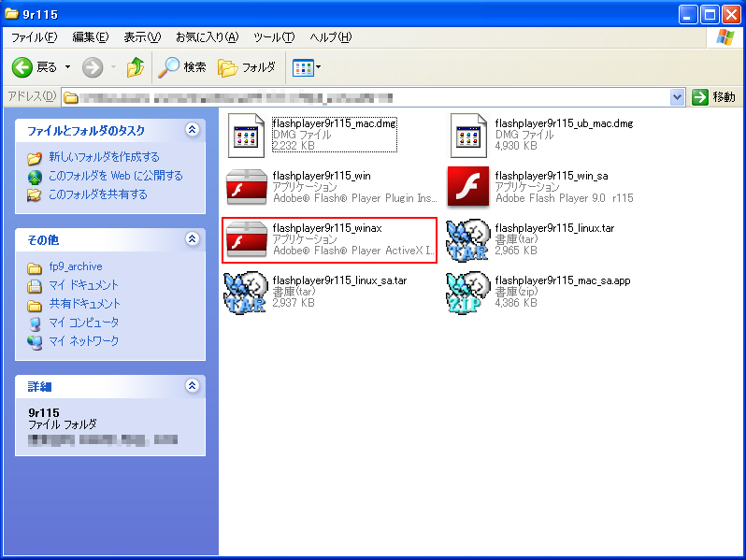The image size is (746, 560).
Task: Select flashplayer9r115_ub_mac.dmg file icon
Action: point(468,136)
